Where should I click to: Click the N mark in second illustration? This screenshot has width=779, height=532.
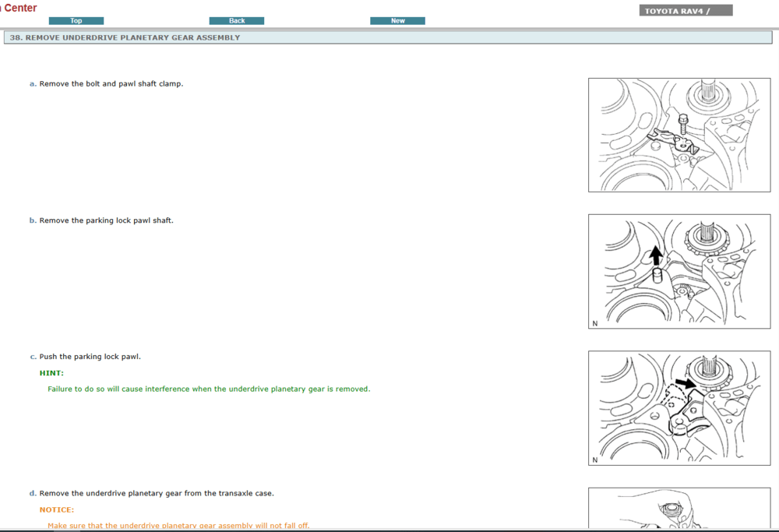[x=595, y=323]
